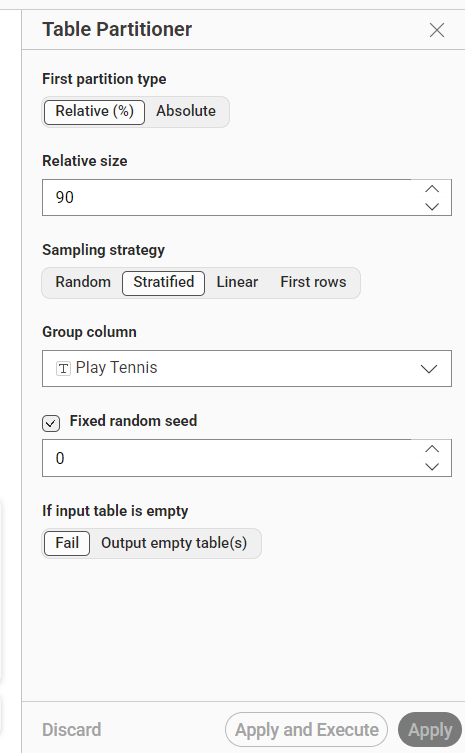Click the Sampling strategy label
The width and height of the screenshot is (465, 753).
click(x=103, y=250)
